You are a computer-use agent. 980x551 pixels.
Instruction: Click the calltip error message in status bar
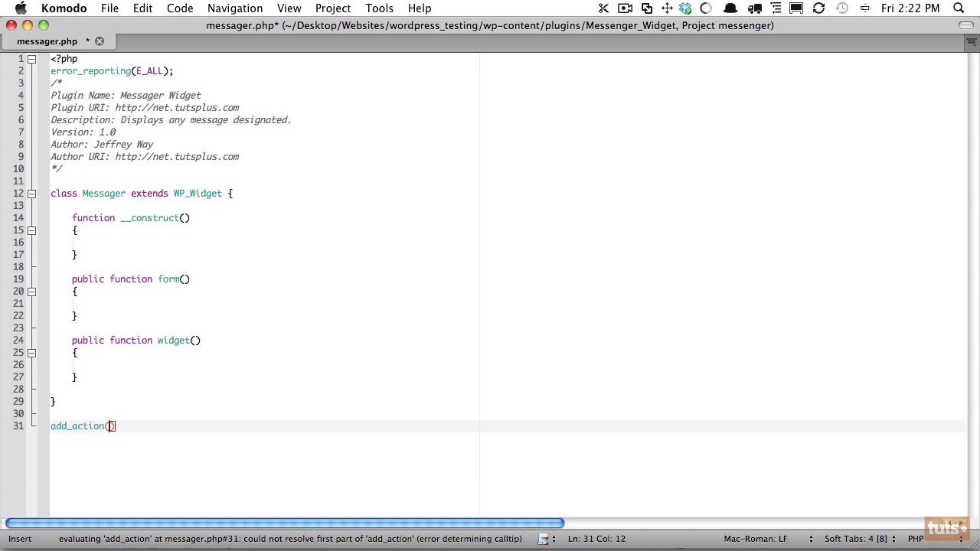click(x=290, y=539)
